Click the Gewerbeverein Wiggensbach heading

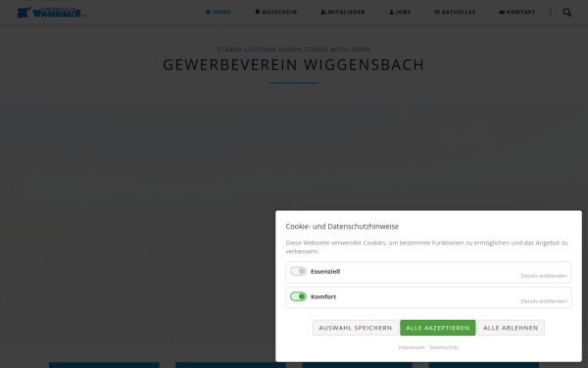pyautogui.click(x=294, y=65)
